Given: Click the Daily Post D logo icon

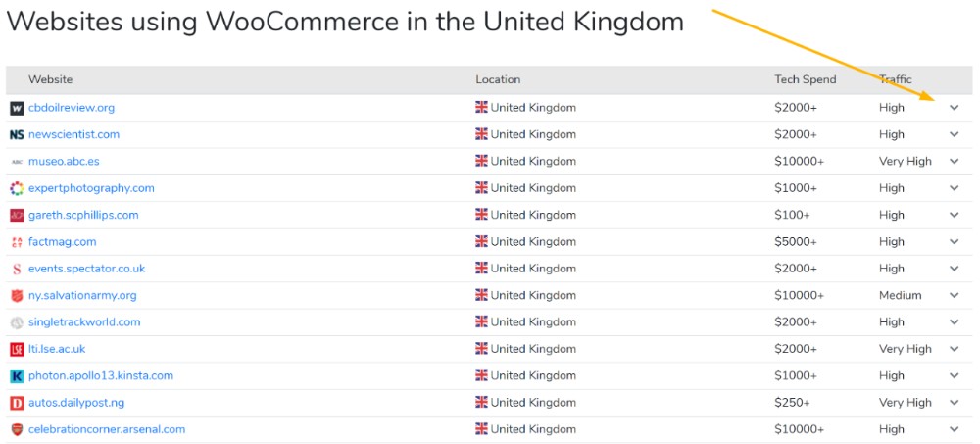Looking at the screenshot, I should [x=17, y=404].
